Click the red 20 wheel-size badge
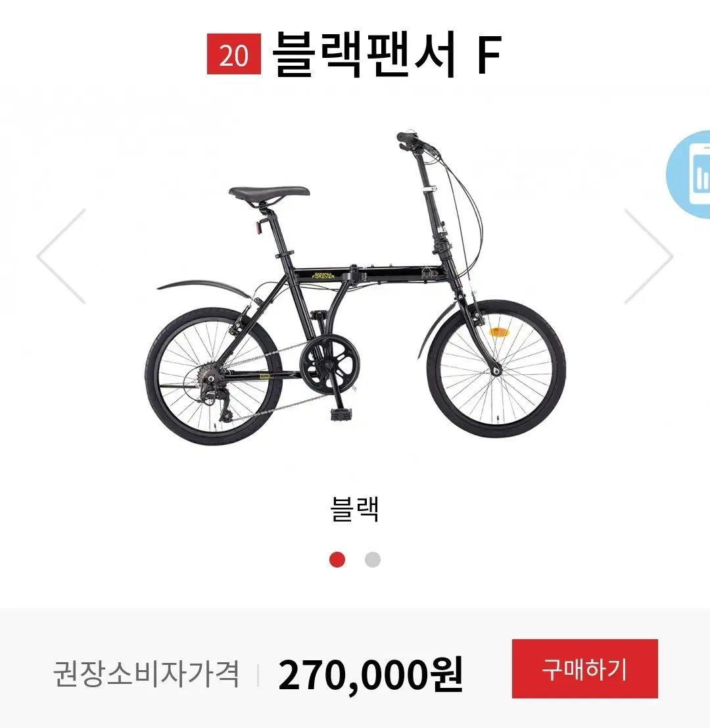 (234, 54)
